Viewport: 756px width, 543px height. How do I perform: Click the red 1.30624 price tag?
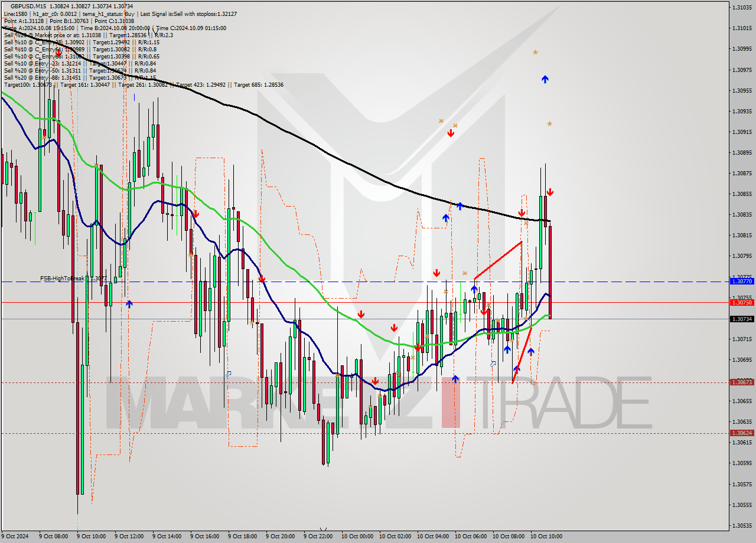tap(742, 433)
